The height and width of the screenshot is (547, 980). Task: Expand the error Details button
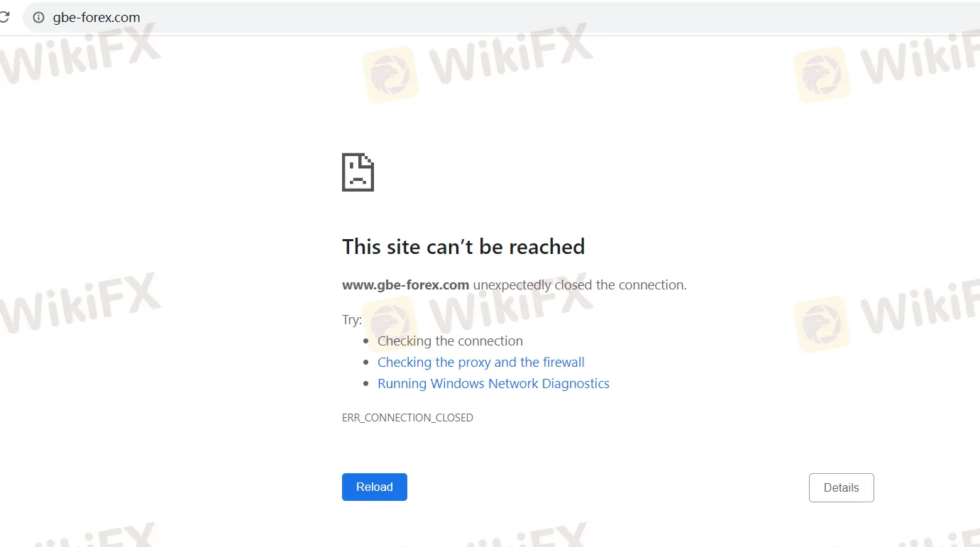pos(842,488)
